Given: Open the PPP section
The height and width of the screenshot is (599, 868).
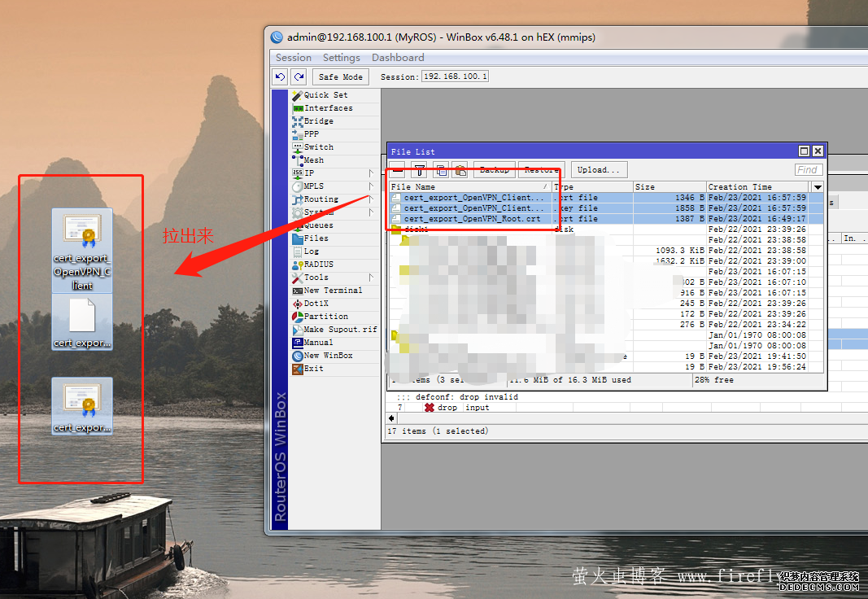Looking at the screenshot, I should (x=311, y=134).
